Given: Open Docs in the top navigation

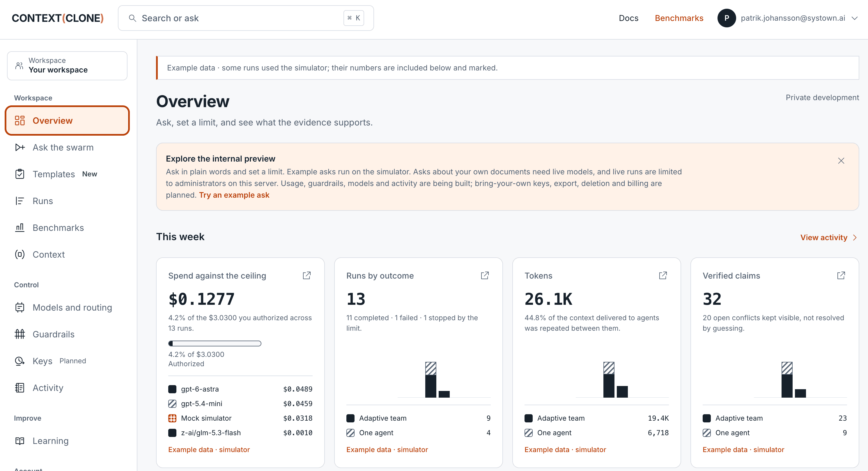Looking at the screenshot, I should (628, 18).
